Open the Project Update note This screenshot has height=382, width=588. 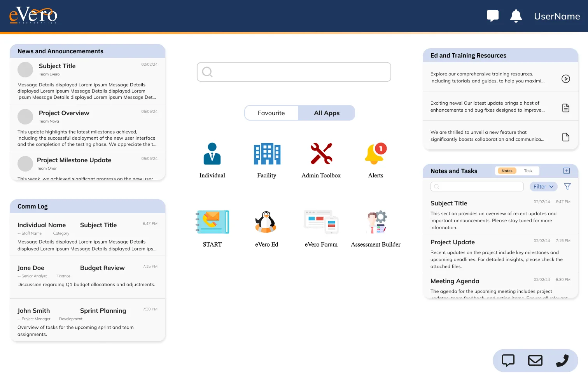pos(500,254)
